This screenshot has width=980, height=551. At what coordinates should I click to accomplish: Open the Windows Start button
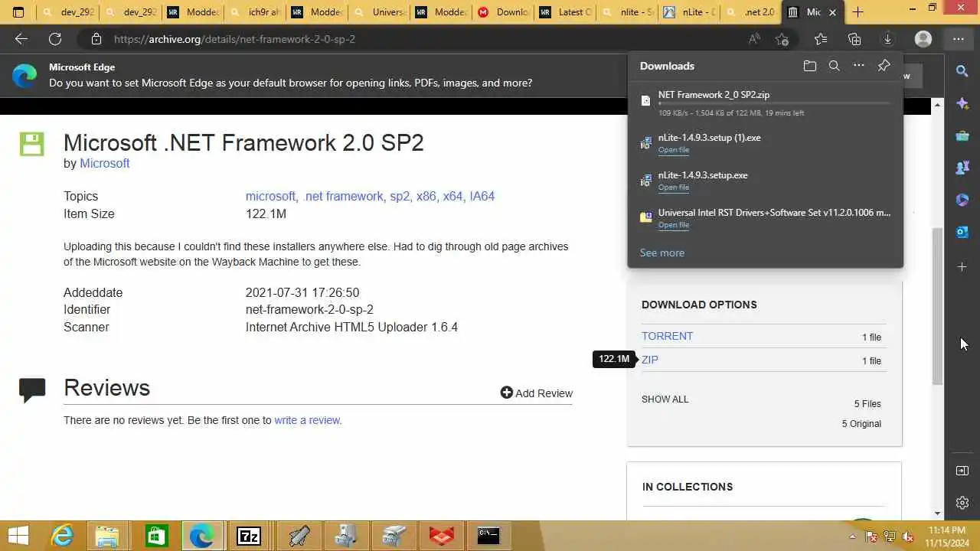(x=18, y=536)
